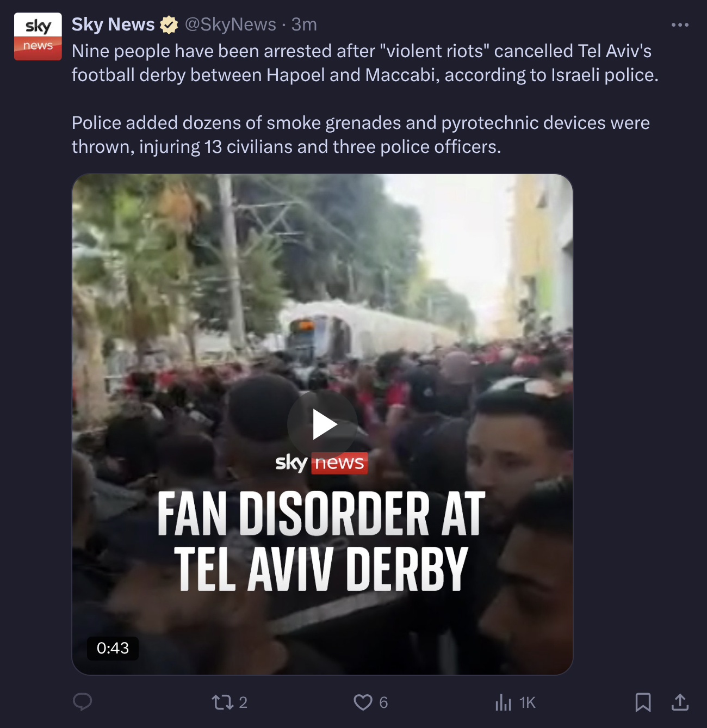View analytics via the bar chart icon
This screenshot has height=728, width=707.
pos(503,702)
